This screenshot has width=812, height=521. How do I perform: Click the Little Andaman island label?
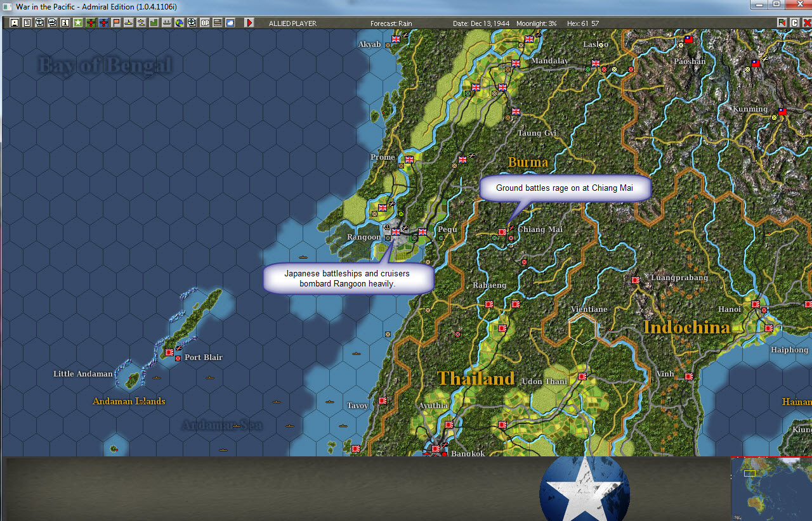pos(82,374)
